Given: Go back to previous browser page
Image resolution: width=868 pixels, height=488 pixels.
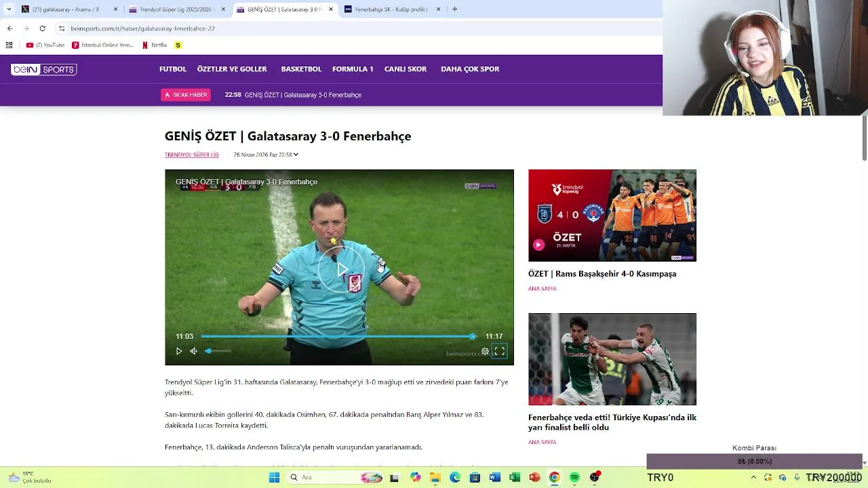Looking at the screenshot, I should pos(9,28).
